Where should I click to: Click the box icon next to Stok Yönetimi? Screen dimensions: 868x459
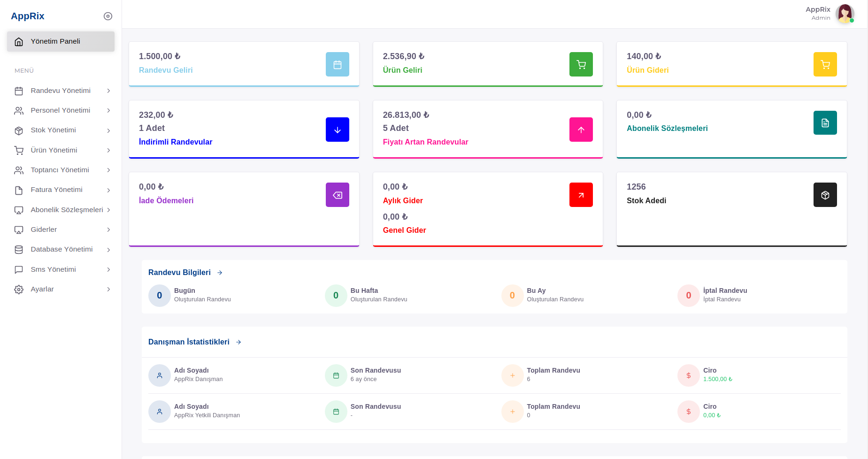click(19, 130)
